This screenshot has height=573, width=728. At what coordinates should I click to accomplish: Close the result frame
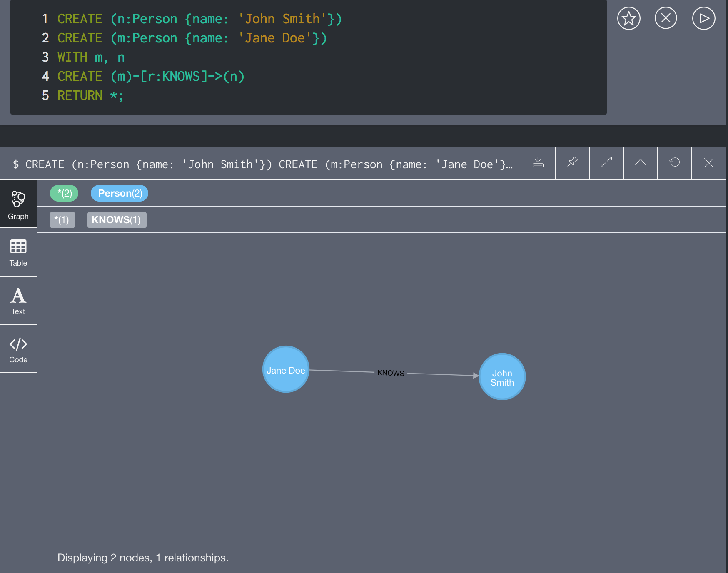pos(709,163)
